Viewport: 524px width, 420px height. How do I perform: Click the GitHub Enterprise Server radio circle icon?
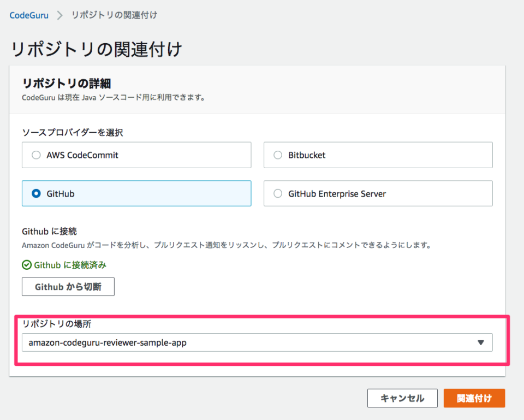(x=278, y=193)
